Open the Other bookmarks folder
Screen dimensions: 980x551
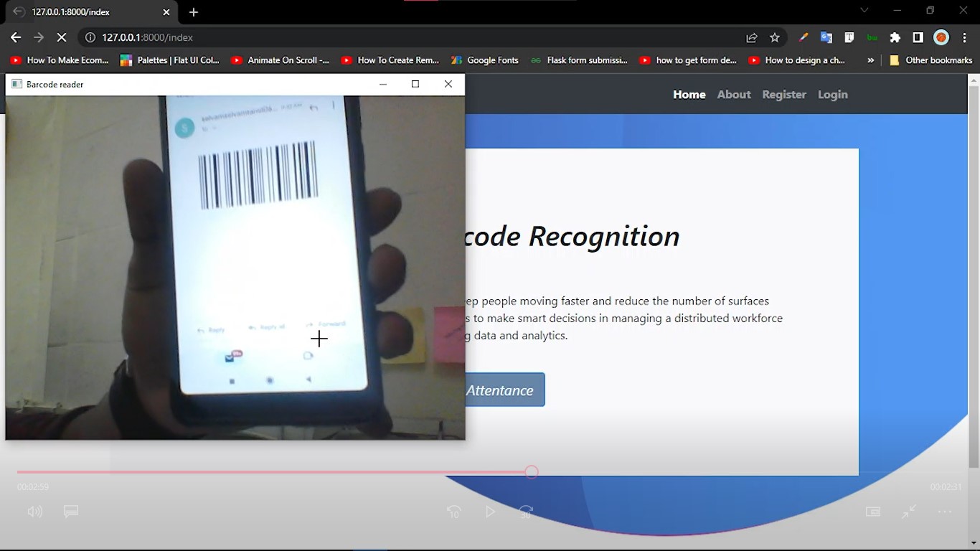(x=930, y=60)
